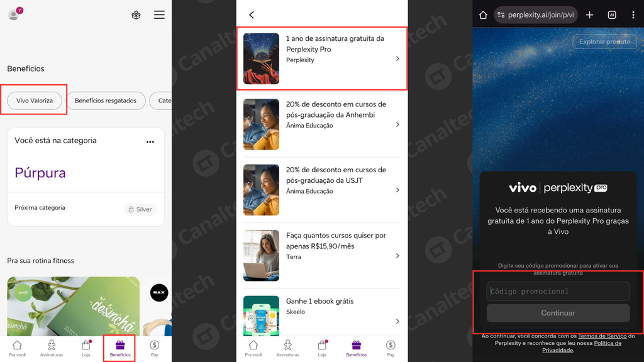Expand chevron on USJT discount row

397,190
